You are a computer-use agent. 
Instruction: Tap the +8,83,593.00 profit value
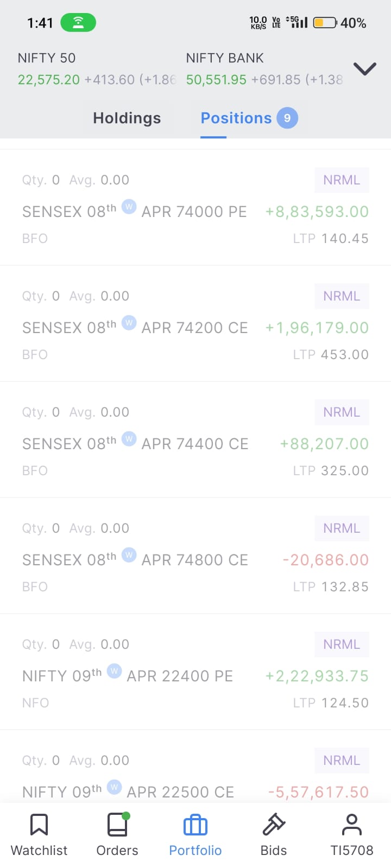coord(317,212)
